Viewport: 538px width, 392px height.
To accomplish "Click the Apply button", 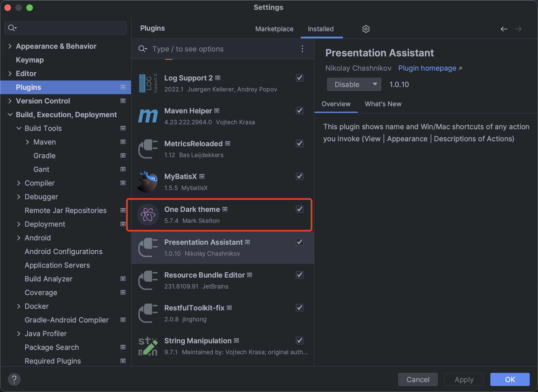I will (464, 379).
